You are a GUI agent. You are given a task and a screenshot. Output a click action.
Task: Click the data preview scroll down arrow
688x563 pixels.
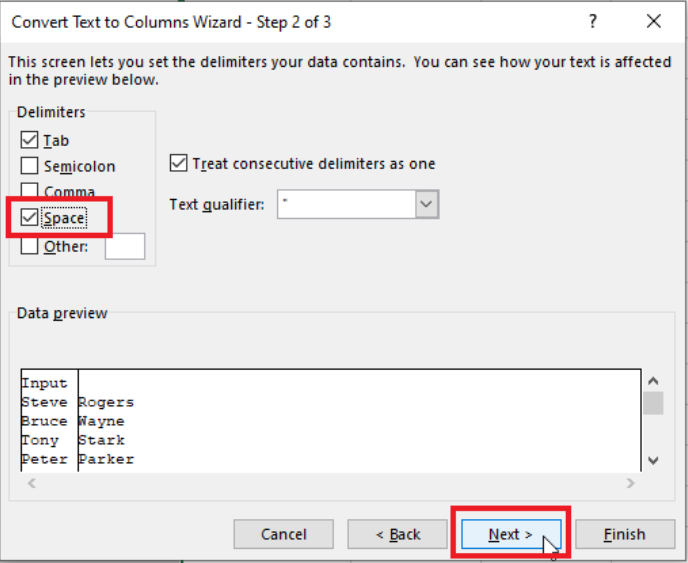pos(653,460)
